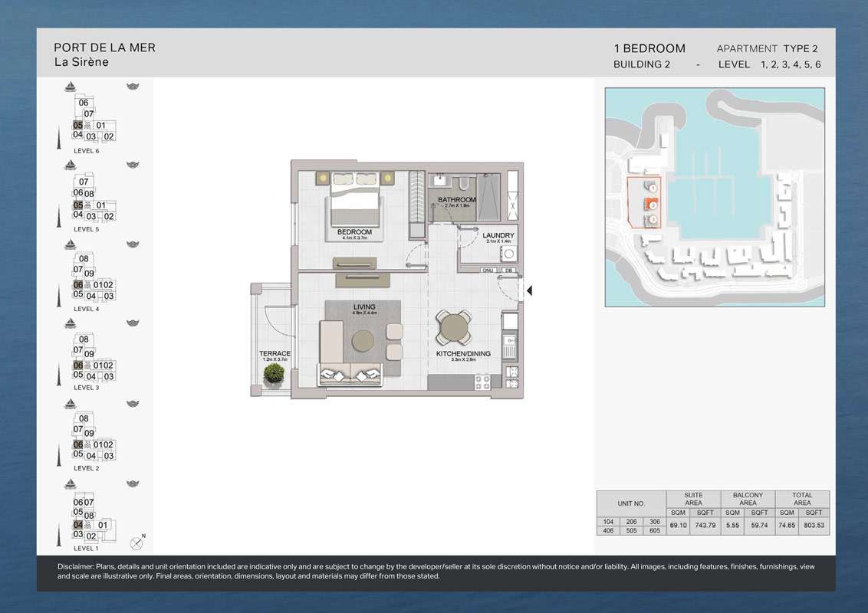Click the north compass icon

pos(136,543)
